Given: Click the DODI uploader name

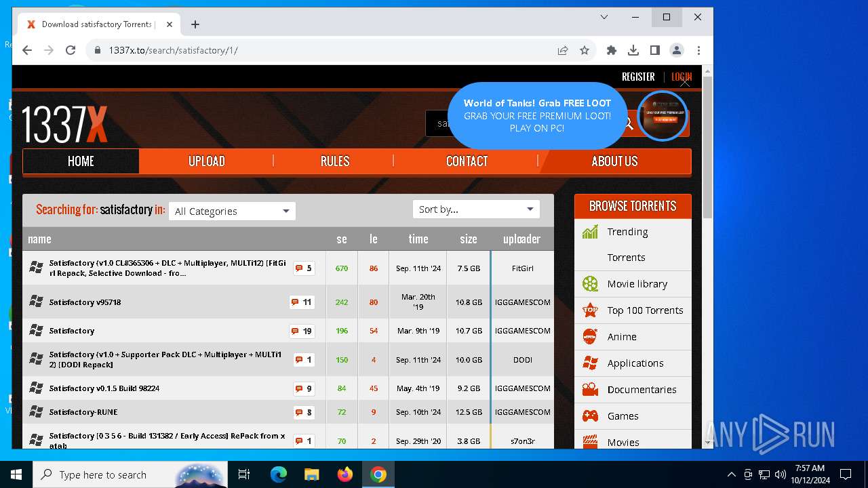Looking at the screenshot, I should click(x=522, y=360).
